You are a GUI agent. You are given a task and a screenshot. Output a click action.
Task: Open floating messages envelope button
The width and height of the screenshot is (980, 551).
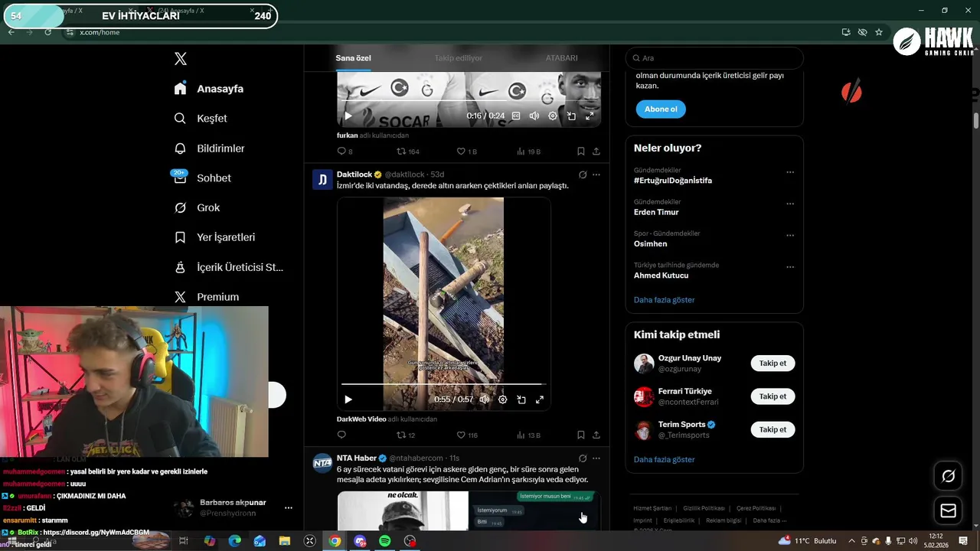pos(948,510)
